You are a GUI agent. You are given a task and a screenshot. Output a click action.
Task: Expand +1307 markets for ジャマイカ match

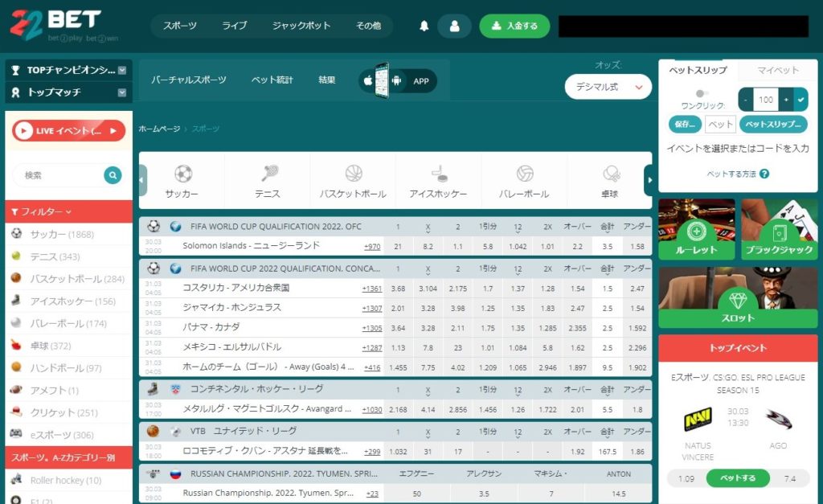pos(372,308)
